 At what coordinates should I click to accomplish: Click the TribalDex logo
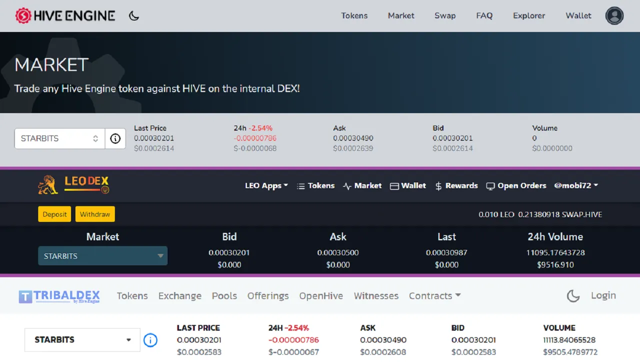tap(59, 296)
